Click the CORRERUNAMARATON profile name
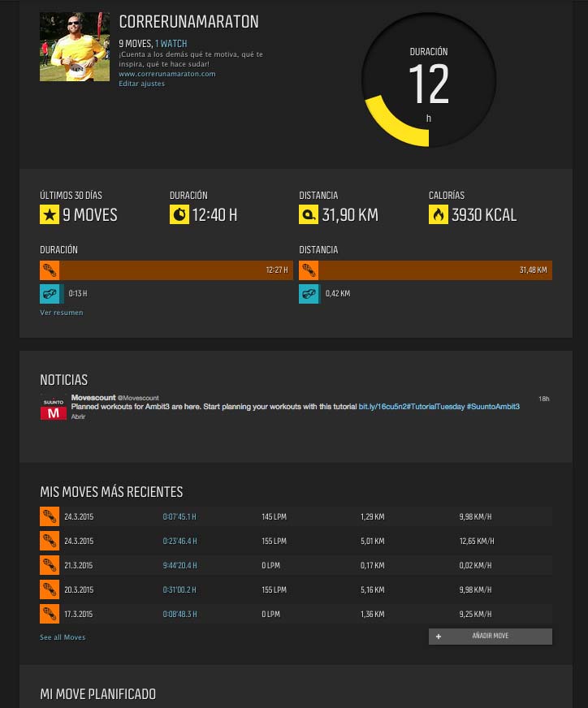Viewport: 588px width, 708px height. (188, 22)
